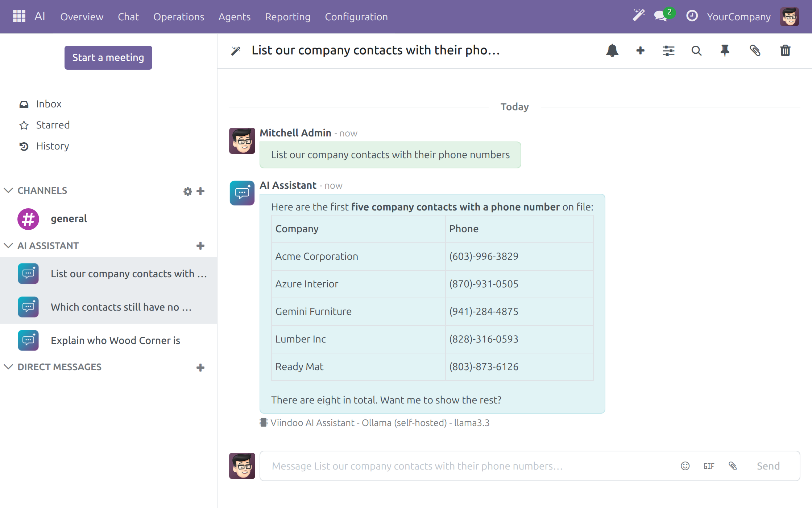Viewport: 812px width, 508px height.
Task: Open the Chat menu
Action: tap(128, 17)
